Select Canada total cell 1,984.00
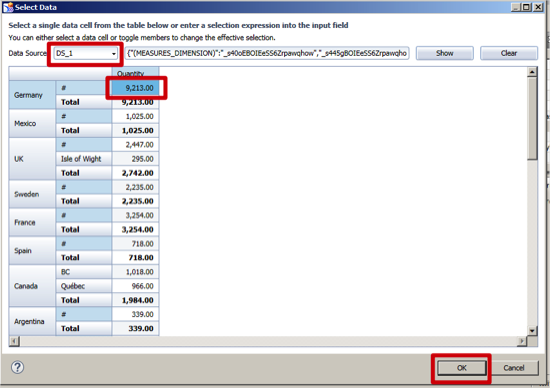Viewport: 550px width, 389px height. point(135,300)
